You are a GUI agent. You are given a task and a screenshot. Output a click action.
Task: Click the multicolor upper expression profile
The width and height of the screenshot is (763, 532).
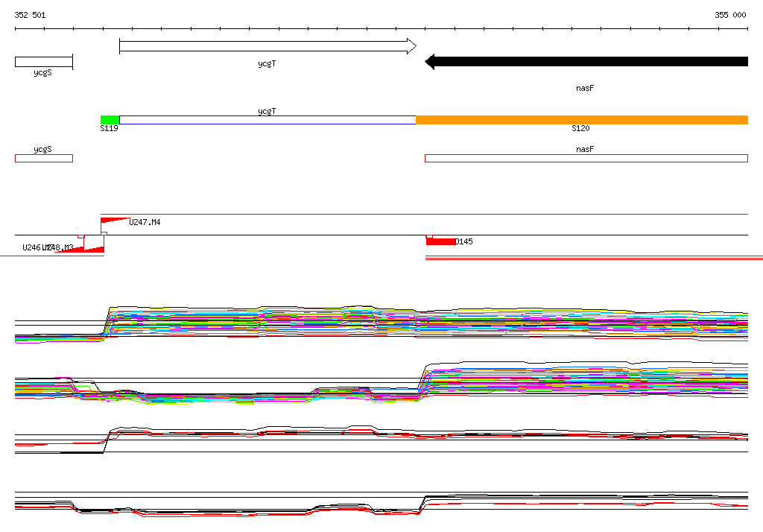tap(381, 324)
